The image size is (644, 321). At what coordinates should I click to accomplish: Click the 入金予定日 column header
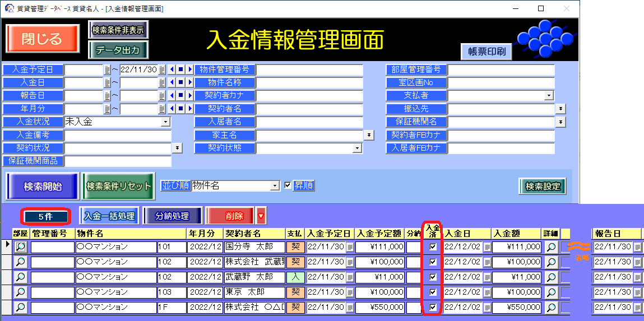[x=330, y=233]
